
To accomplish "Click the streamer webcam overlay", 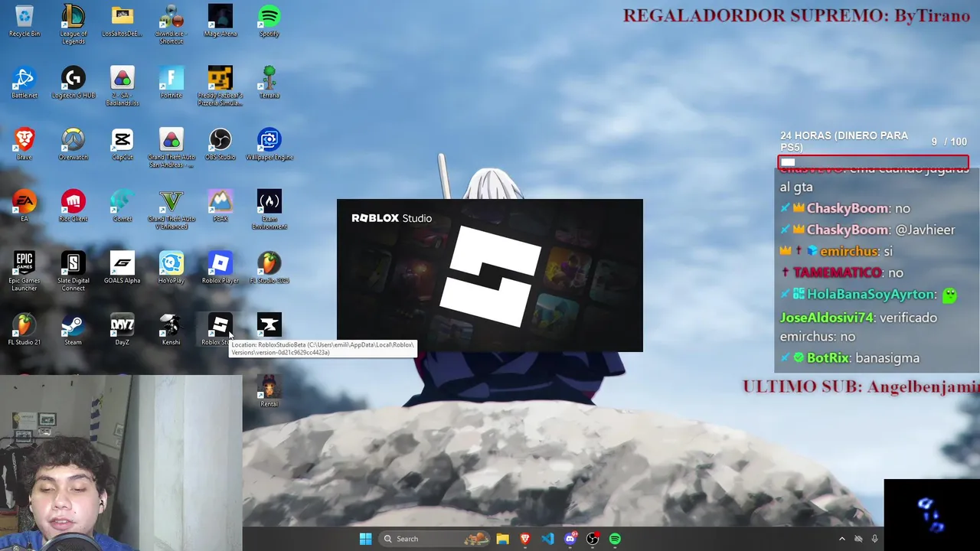I will click(121, 462).
